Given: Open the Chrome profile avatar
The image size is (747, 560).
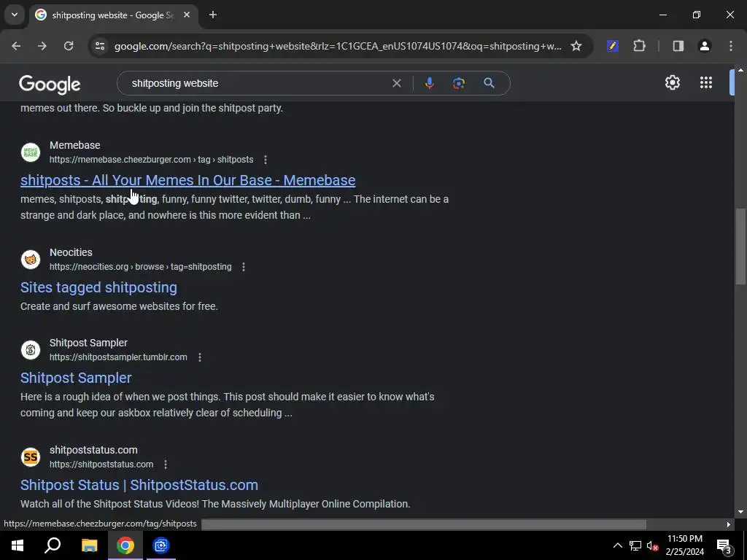Looking at the screenshot, I should pos(704,46).
